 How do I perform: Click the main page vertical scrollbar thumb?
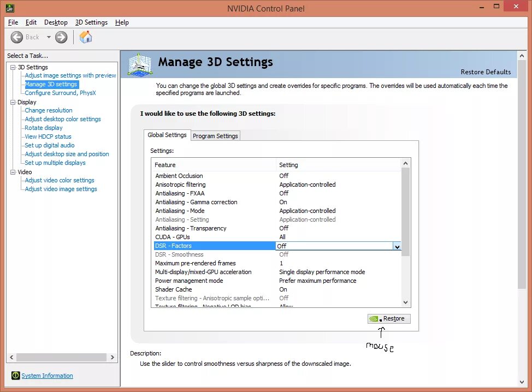coord(522,175)
